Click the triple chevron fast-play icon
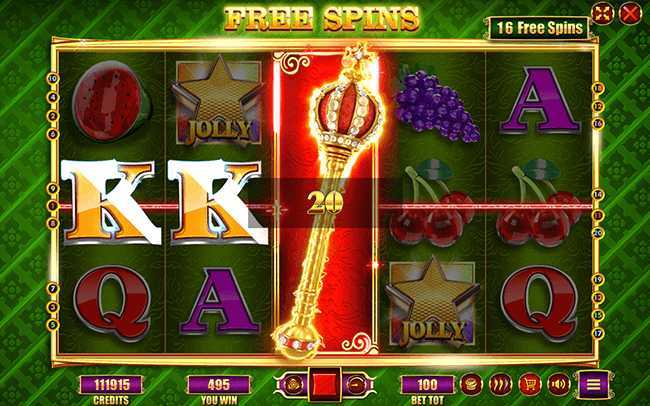Image resolution: width=650 pixels, height=406 pixels. coord(500,384)
